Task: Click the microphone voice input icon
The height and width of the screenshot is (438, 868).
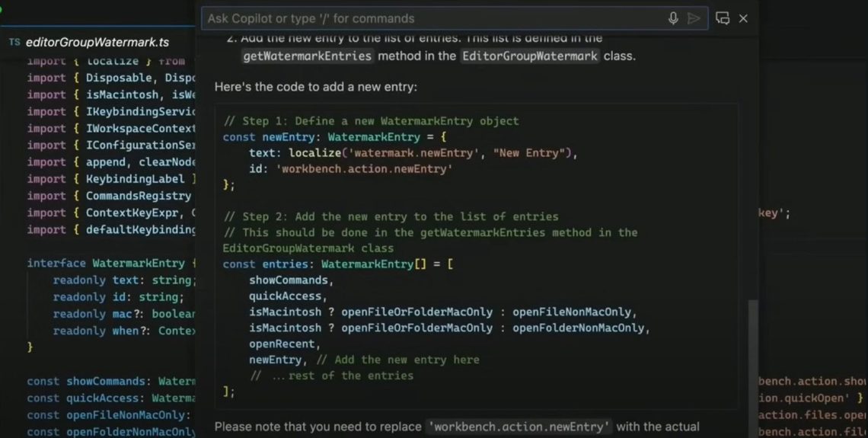Action: click(x=673, y=18)
